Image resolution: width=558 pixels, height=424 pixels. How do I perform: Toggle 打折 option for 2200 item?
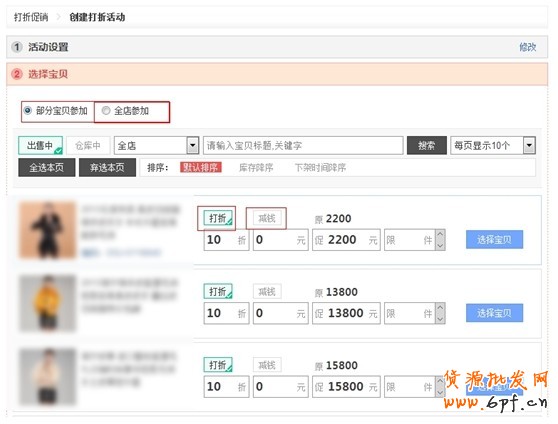tap(218, 218)
